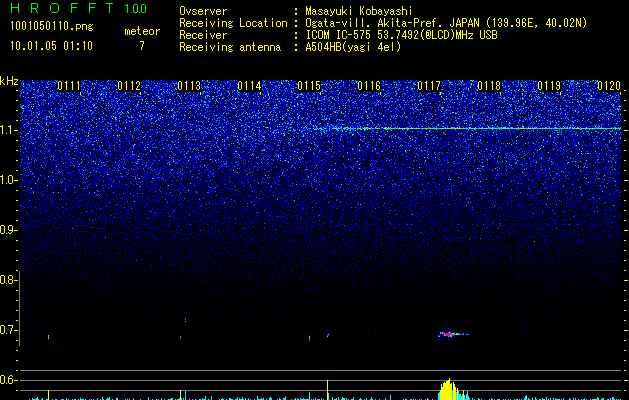Click the 0112 time marker
Image resolution: width=629 pixels, height=400 pixels.
129,86
